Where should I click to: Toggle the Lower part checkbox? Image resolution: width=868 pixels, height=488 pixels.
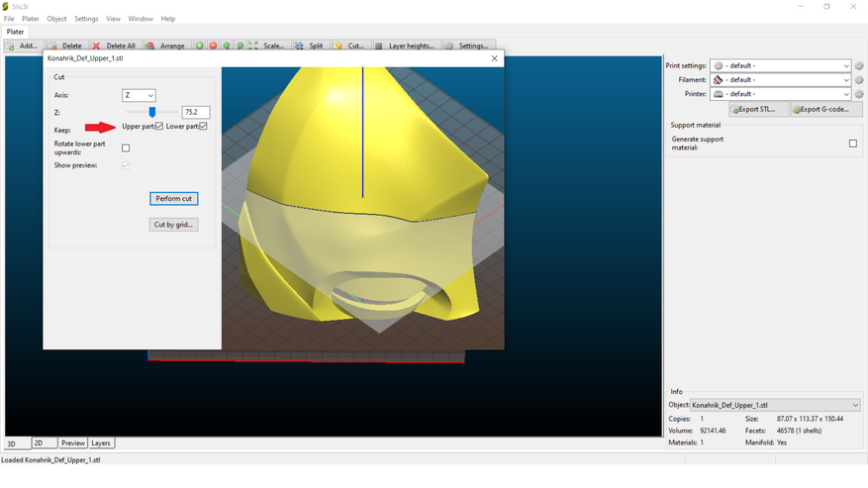204,127
